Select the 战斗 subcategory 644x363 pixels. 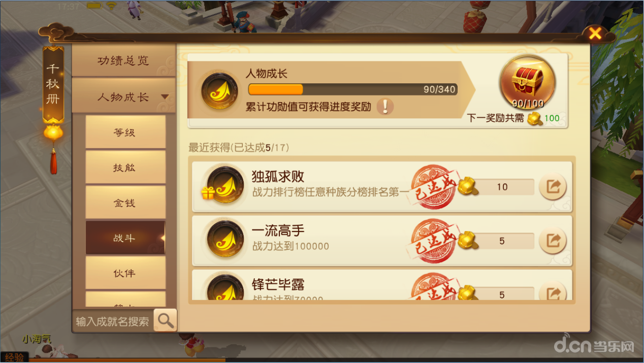(125, 238)
